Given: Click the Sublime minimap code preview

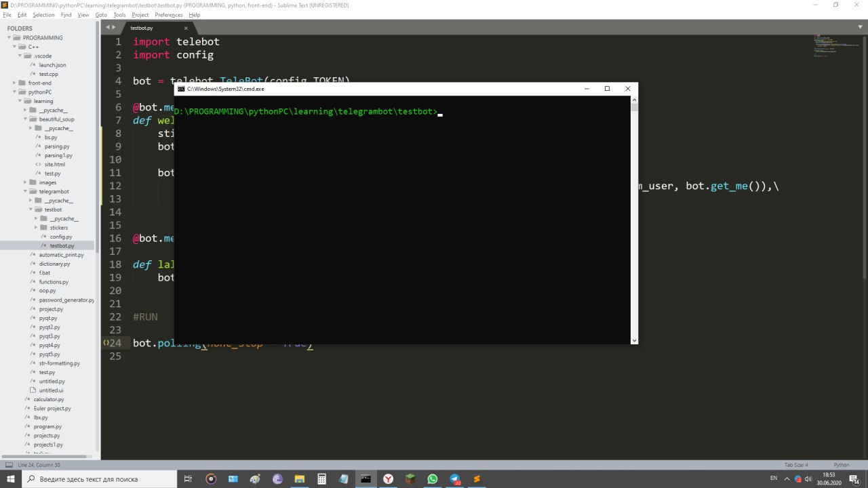Looking at the screenshot, I should (837, 46).
